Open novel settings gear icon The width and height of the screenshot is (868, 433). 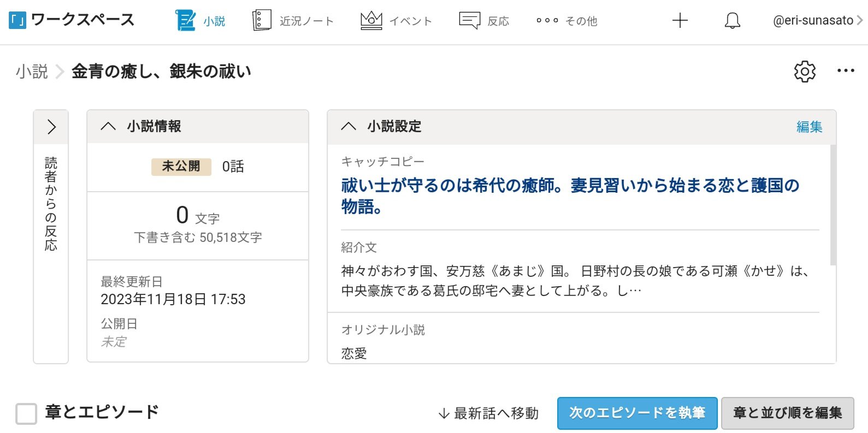click(805, 72)
